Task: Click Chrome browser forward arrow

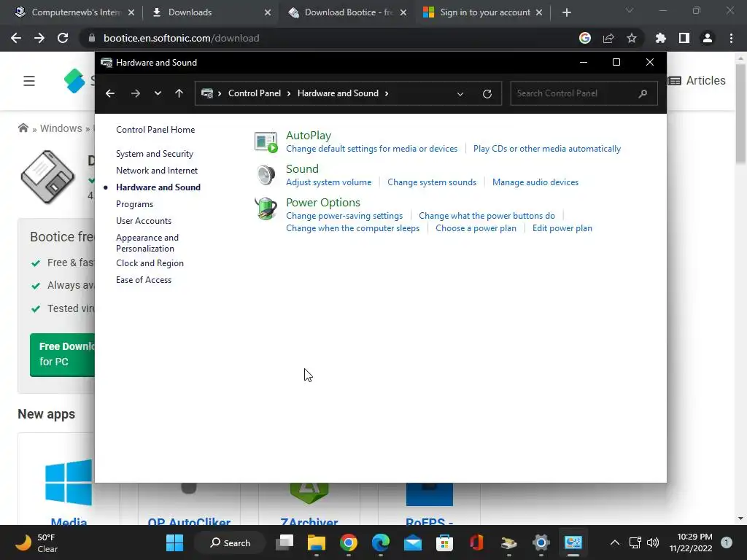Action: pos(39,38)
